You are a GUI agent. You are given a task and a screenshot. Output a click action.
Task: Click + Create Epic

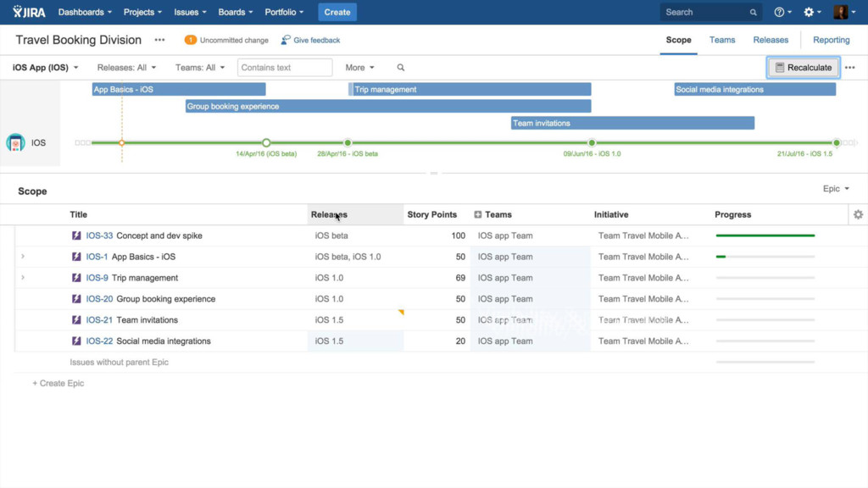click(x=58, y=383)
